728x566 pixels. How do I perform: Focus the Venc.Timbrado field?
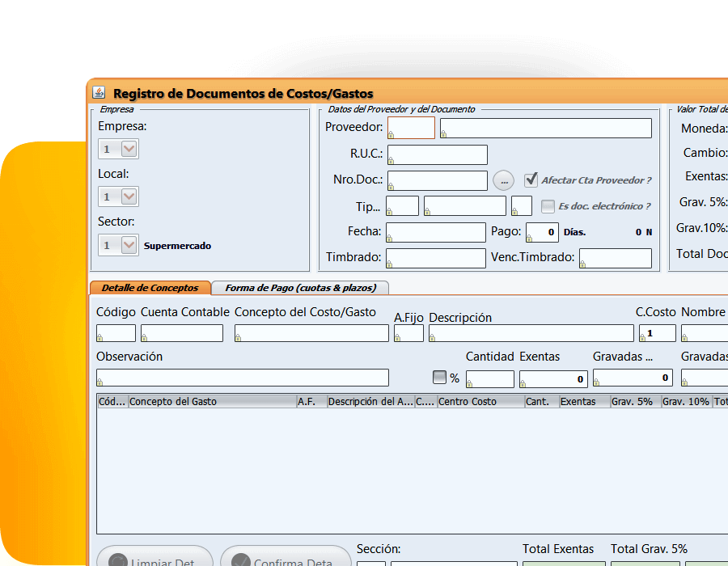click(x=615, y=258)
